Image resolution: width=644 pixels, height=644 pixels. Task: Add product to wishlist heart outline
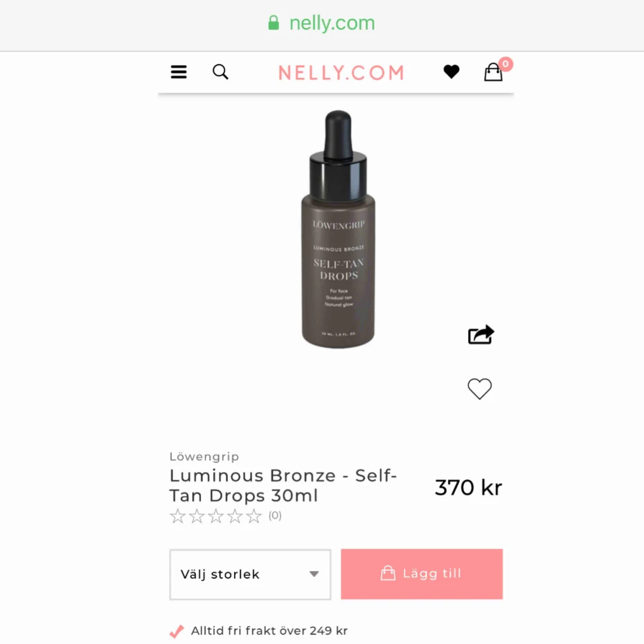coord(479,389)
